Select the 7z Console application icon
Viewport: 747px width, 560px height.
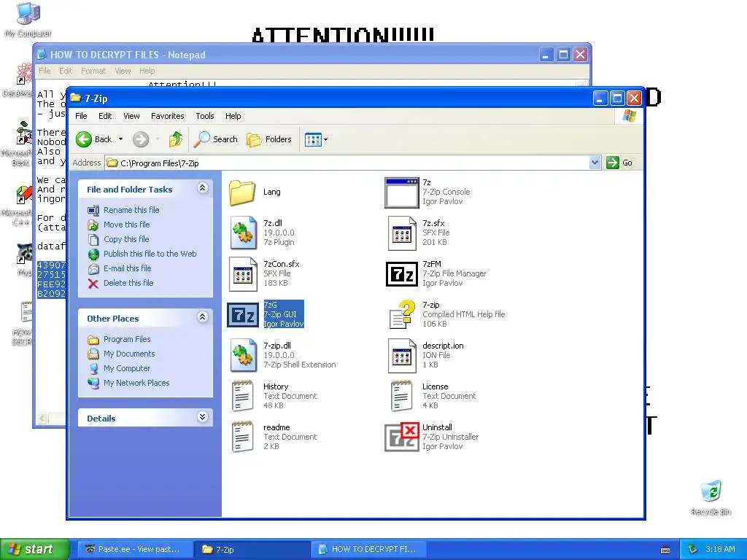coord(402,192)
